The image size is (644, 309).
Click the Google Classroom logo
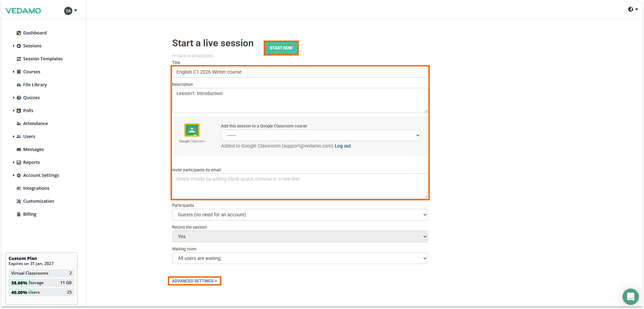click(192, 133)
